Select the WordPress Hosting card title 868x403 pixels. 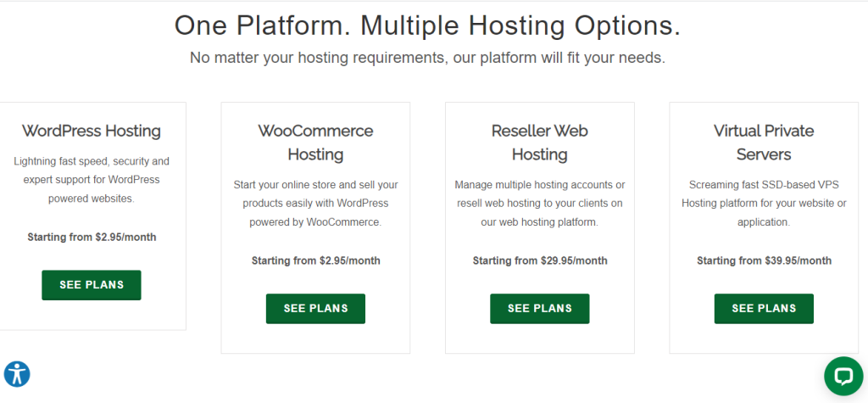tap(92, 131)
